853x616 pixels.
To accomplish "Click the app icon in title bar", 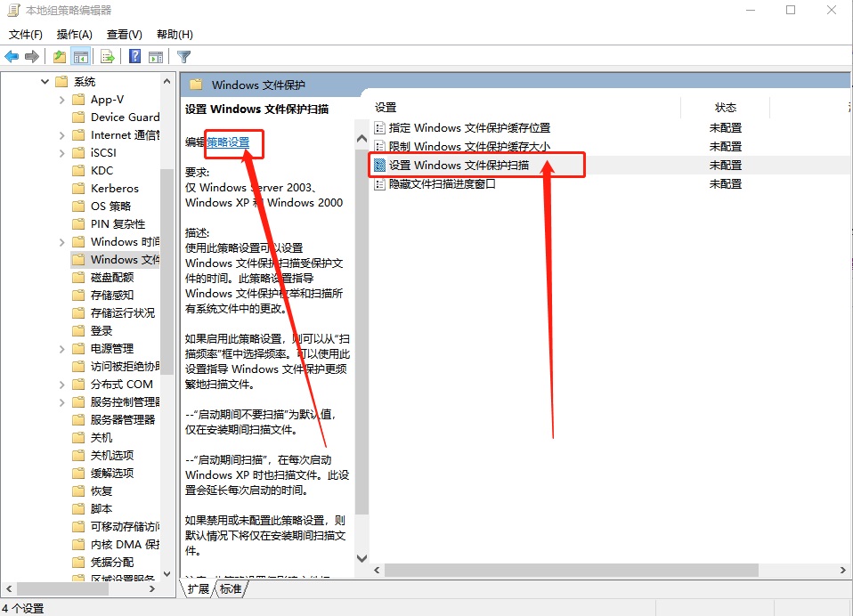I will tap(13, 11).
